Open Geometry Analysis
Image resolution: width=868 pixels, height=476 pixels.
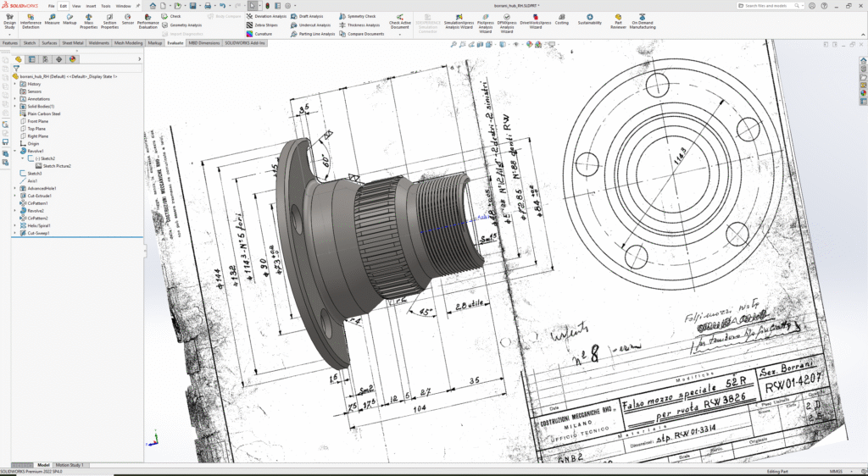tap(181, 25)
